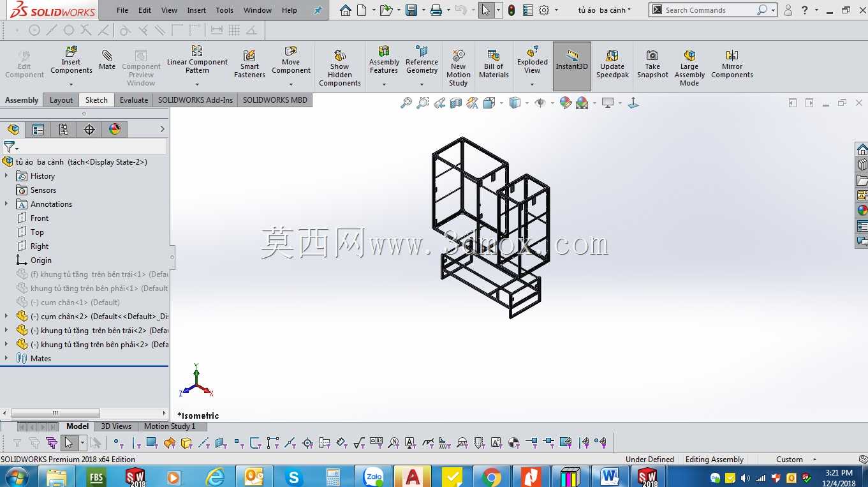Expand the cụm chân<2> component

point(6,316)
